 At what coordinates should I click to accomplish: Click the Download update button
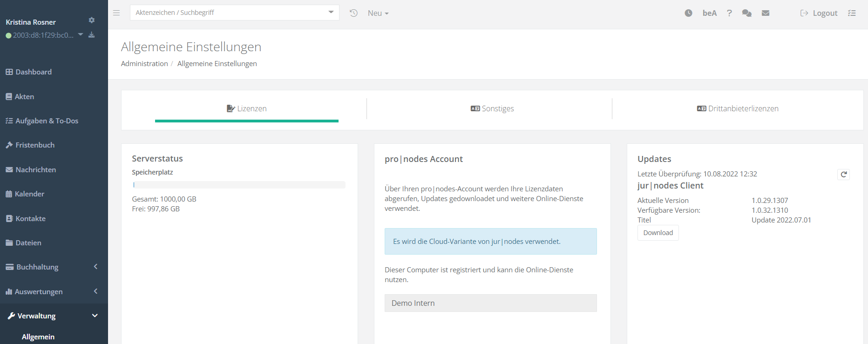point(658,233)
